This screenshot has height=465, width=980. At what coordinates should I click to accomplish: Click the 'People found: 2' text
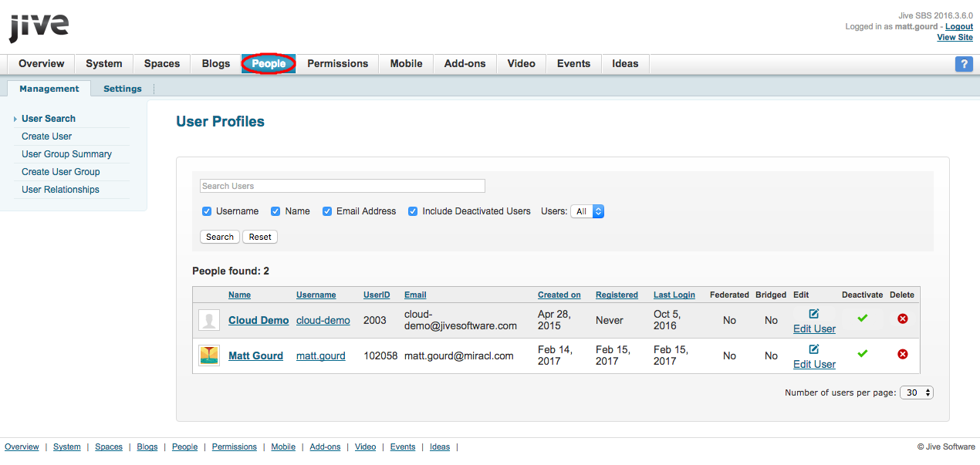pos(231,271)
